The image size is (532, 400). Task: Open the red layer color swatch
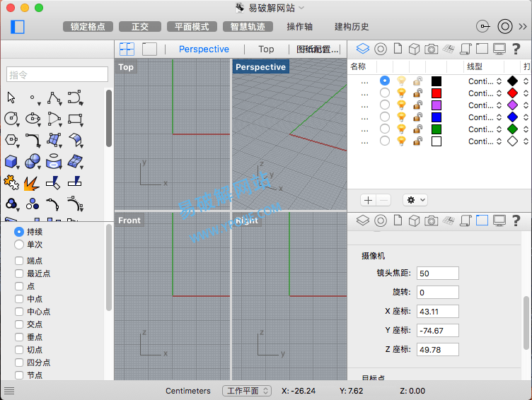[x=436, y=93]
